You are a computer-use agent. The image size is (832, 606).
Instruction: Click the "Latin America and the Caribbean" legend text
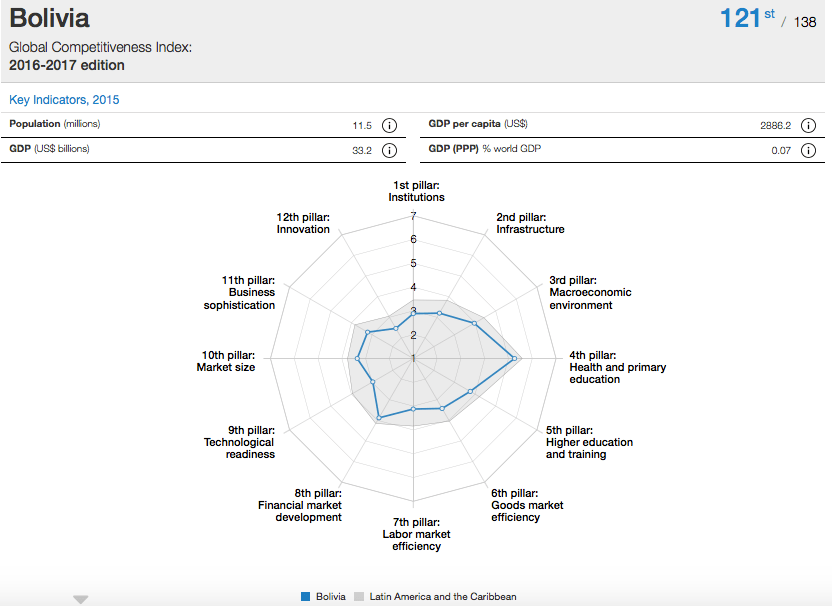(x=443, y=597)
